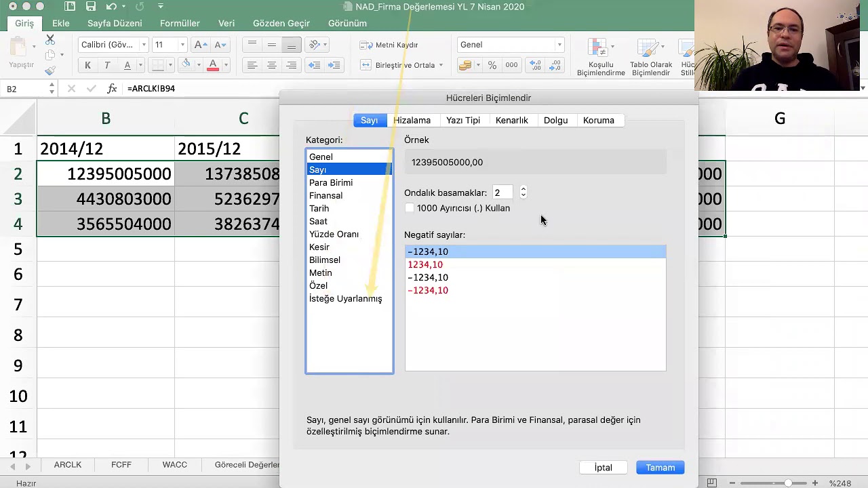Click the Copy icon in ribbon

[50, 55]
